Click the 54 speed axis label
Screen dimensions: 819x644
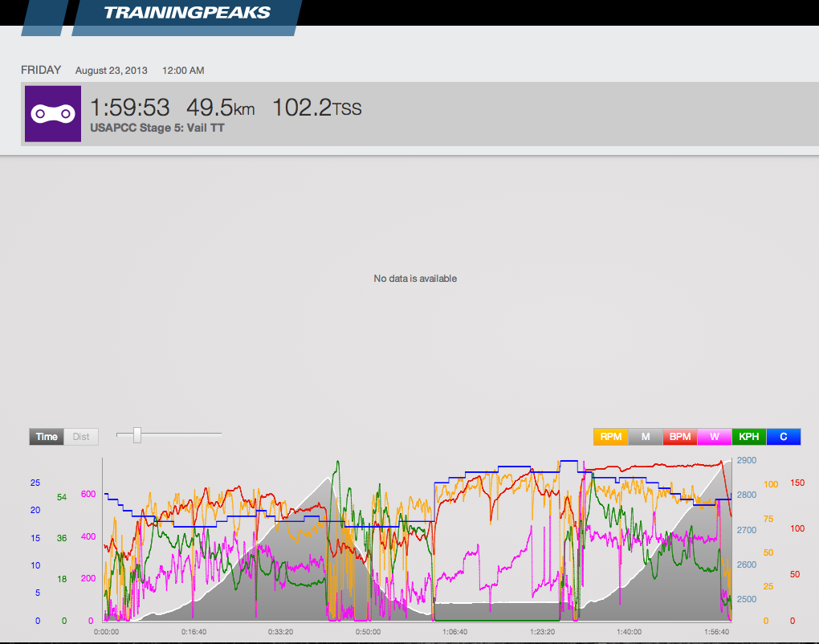(x=62, y=497)
